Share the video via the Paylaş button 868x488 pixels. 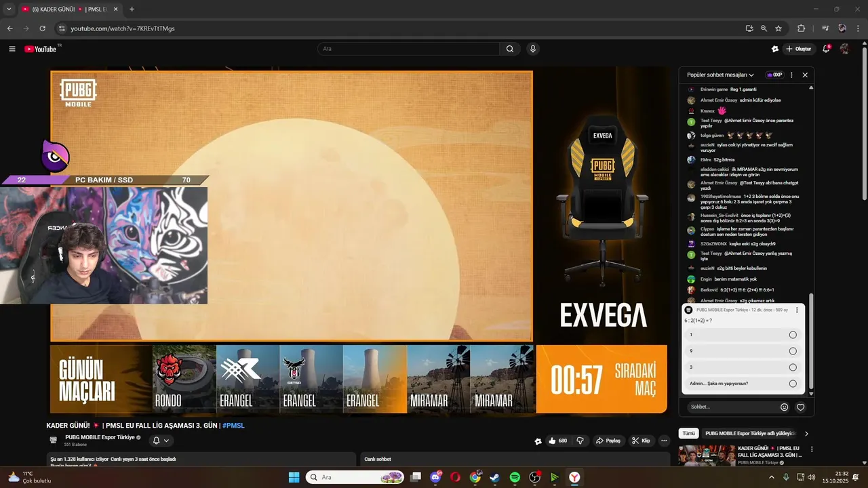608,441
